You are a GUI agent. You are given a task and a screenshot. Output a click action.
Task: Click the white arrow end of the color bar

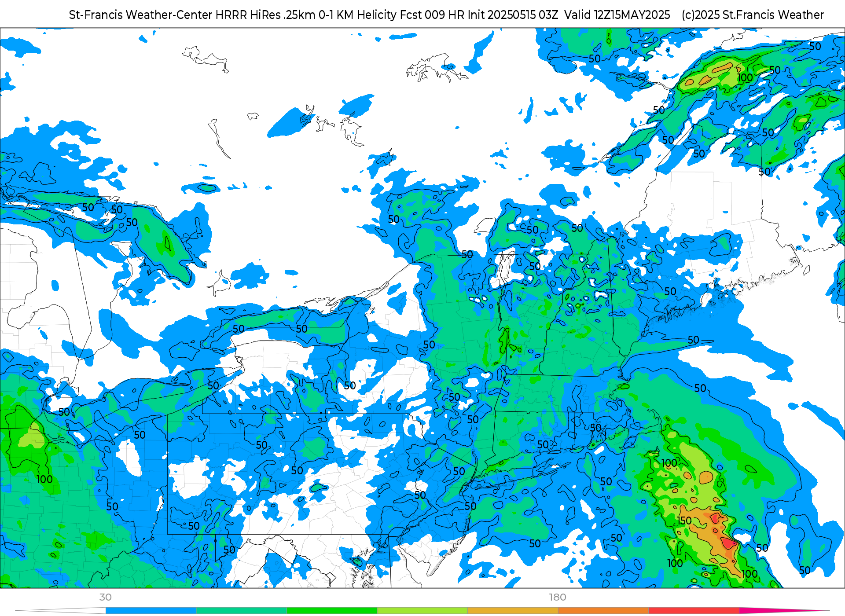[x=61, y=611]
